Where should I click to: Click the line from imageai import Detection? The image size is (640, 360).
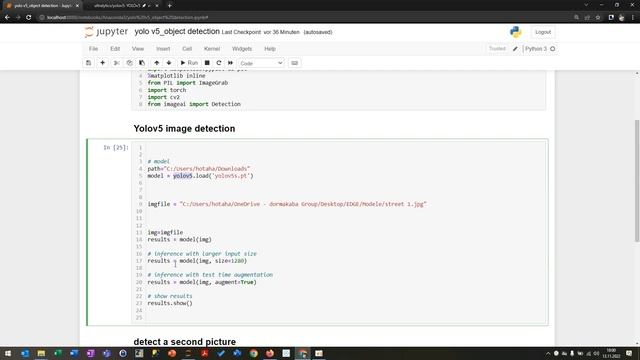(194, 104)
